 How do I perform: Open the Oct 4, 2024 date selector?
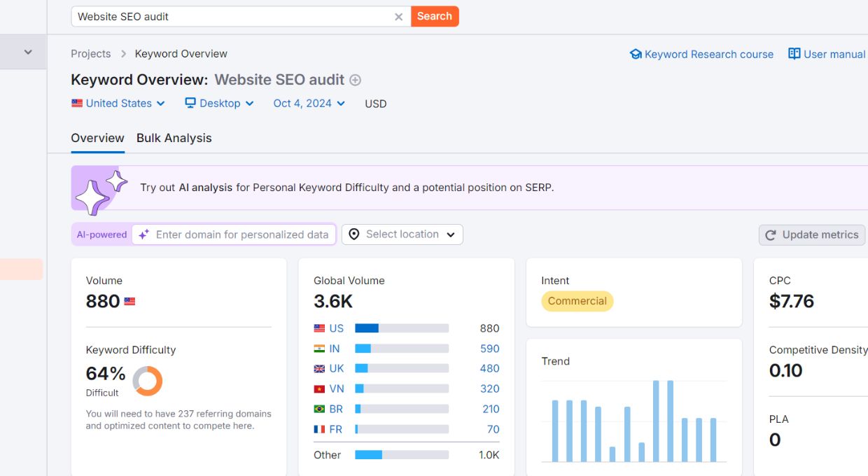pos(308,103)
